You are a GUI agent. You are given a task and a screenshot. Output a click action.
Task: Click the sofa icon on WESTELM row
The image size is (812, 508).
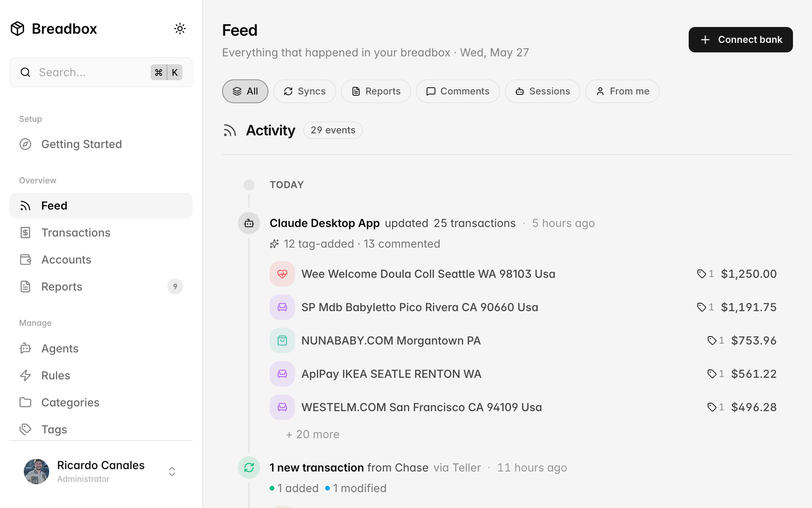pos(282,407)
